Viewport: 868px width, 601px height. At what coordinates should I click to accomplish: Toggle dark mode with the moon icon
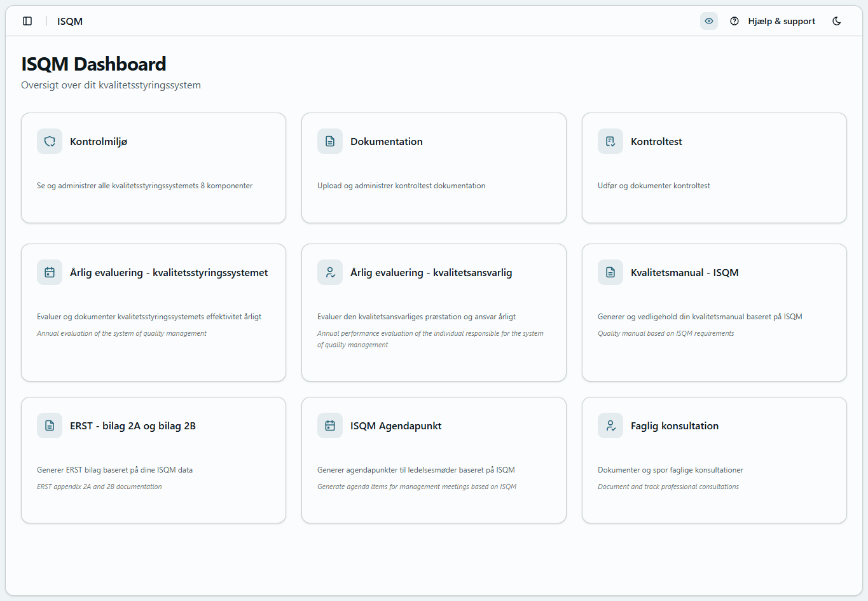[836, 20]
